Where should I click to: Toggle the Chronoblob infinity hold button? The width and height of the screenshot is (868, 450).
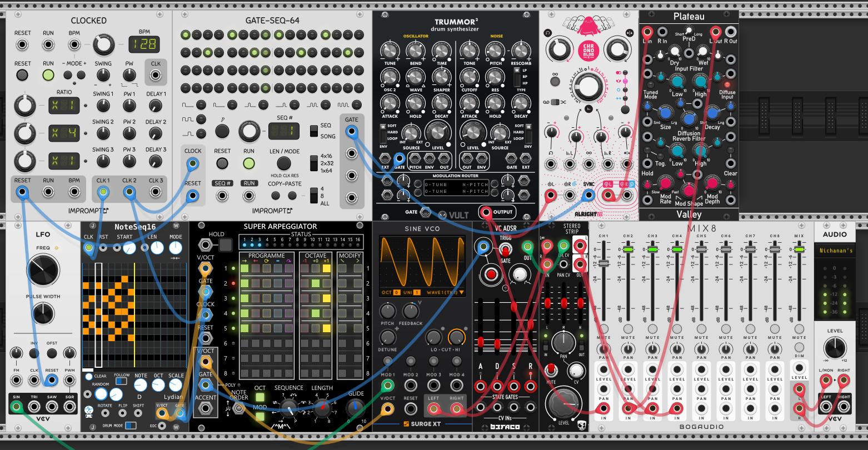[x=555, y=81]
